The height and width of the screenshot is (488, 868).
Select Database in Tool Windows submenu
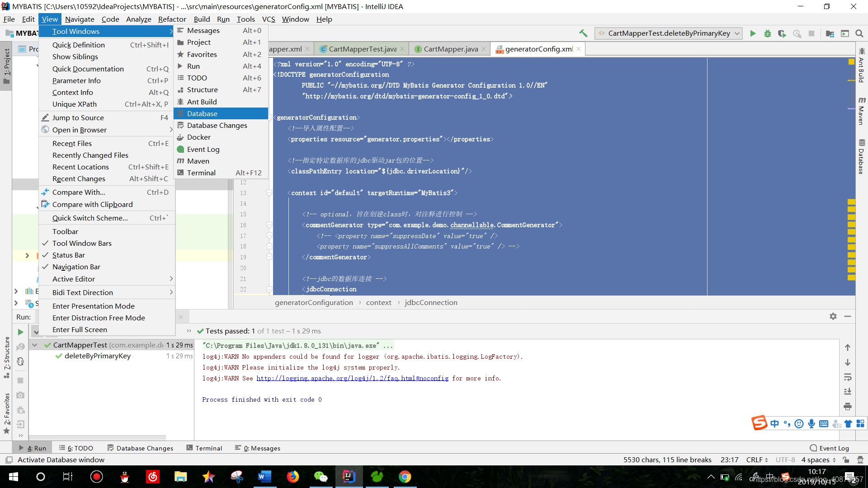[x=202, y=113]
